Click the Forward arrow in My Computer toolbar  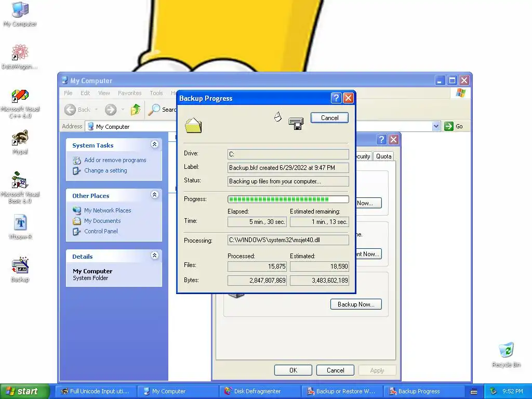[x=111, y=110]
